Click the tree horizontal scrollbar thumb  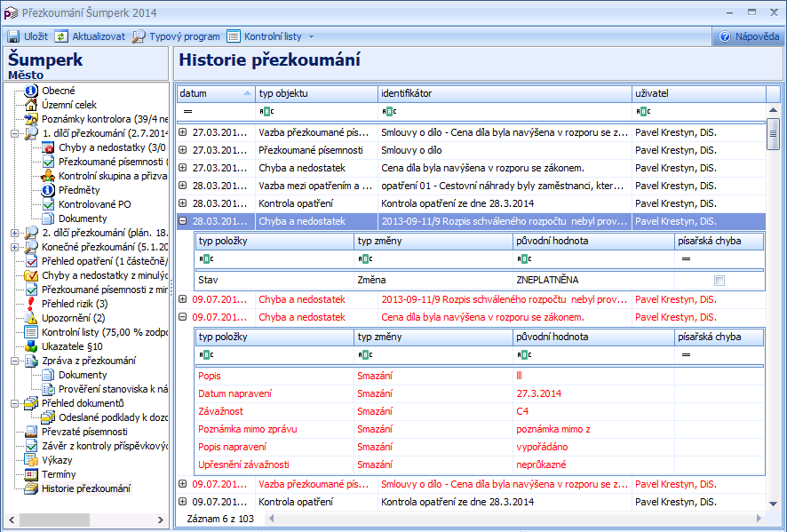click(x=54, y=520)
